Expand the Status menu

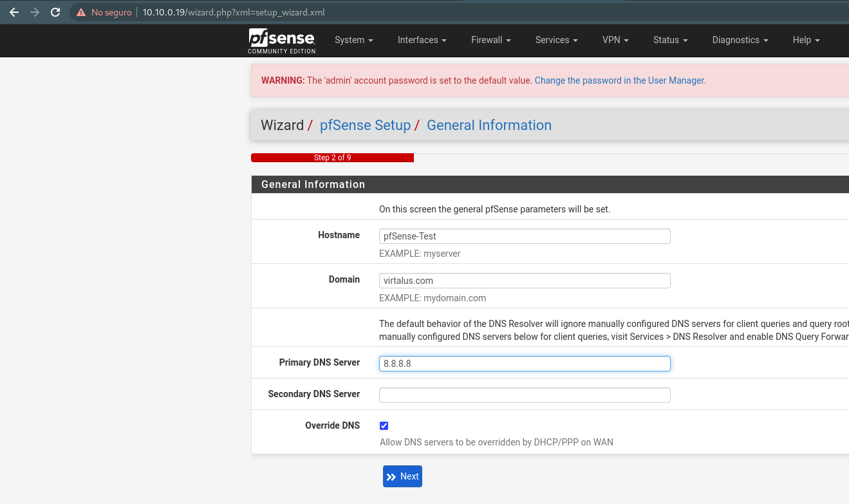(x=670, y=40)
